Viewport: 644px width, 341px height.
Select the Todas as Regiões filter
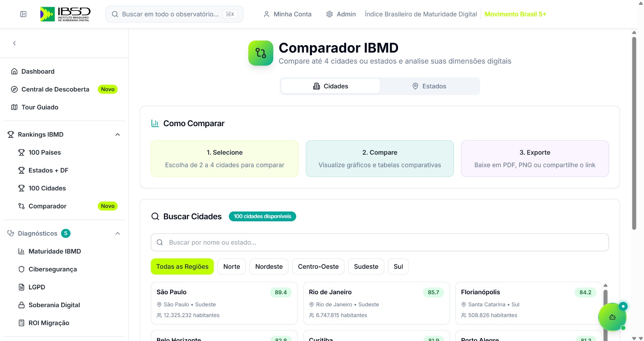(x=182, y=266)
